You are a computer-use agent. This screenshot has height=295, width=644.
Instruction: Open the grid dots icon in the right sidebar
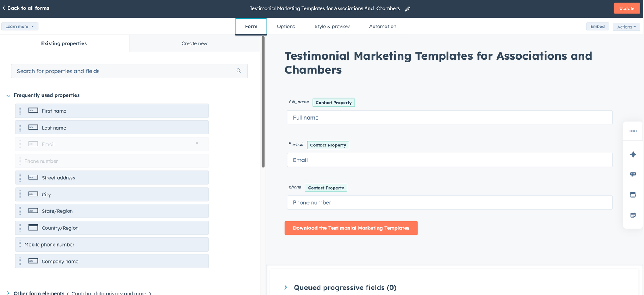[x=633, y=131]
